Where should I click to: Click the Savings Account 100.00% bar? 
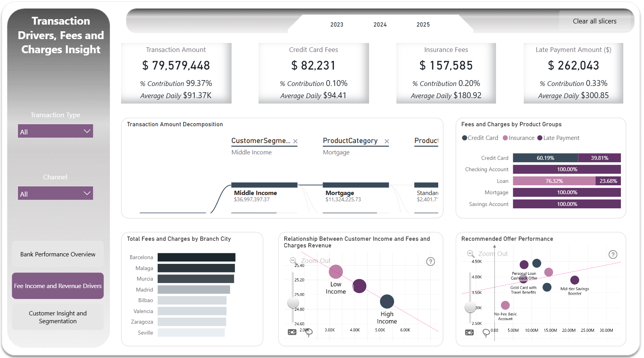[x=567, y=204]
